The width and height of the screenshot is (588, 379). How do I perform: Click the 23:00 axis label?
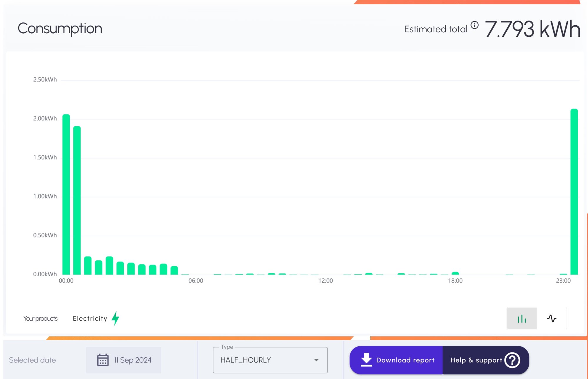pyautogui.click(x=563, y=281)
